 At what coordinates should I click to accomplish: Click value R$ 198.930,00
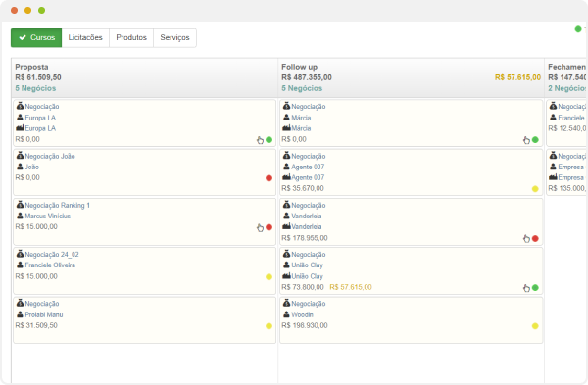(x=305, y=325)
